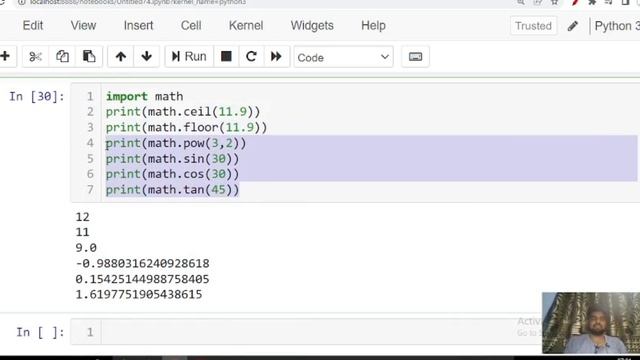Cut selected cells with scissors icon
The image size is (640, 360).
[36, 56]
